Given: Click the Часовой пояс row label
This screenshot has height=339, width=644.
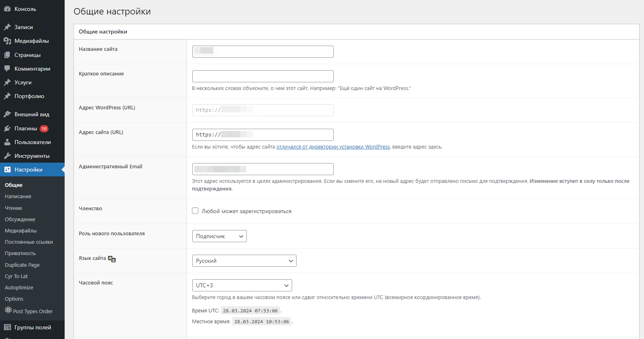Looking at the screenshot, I should [96, 283].
